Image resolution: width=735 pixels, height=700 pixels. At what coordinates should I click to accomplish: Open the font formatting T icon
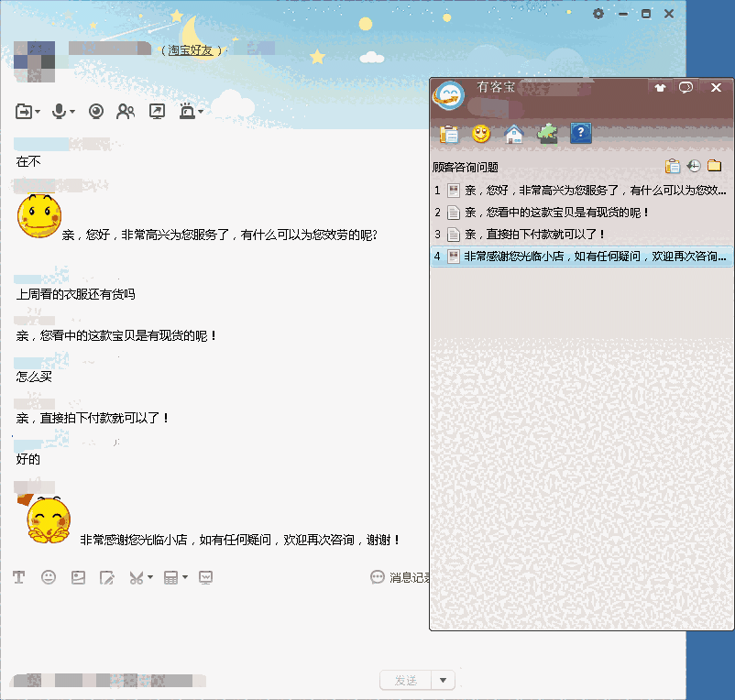click(18, 577)
